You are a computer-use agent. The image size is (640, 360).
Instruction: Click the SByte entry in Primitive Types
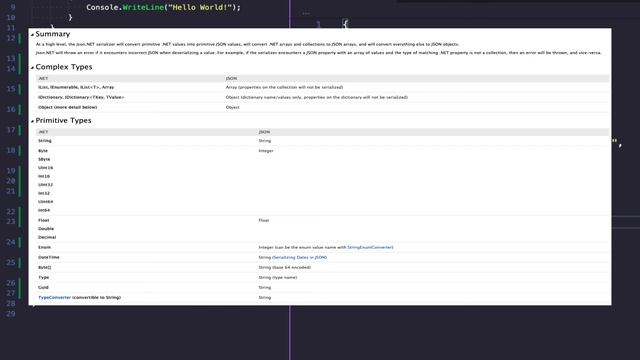(44, 160)
